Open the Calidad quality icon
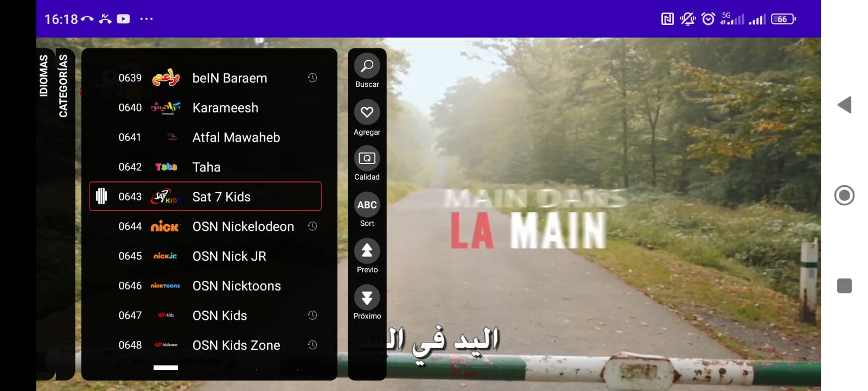 tap(367, 159)
